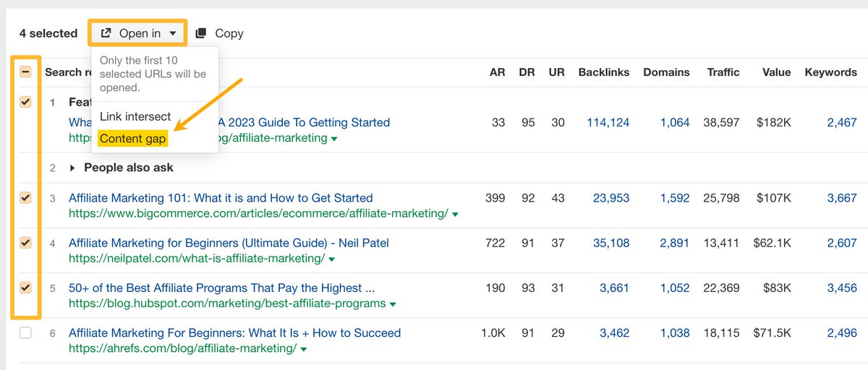Select the 4 selected label

(x=48, y=33)
